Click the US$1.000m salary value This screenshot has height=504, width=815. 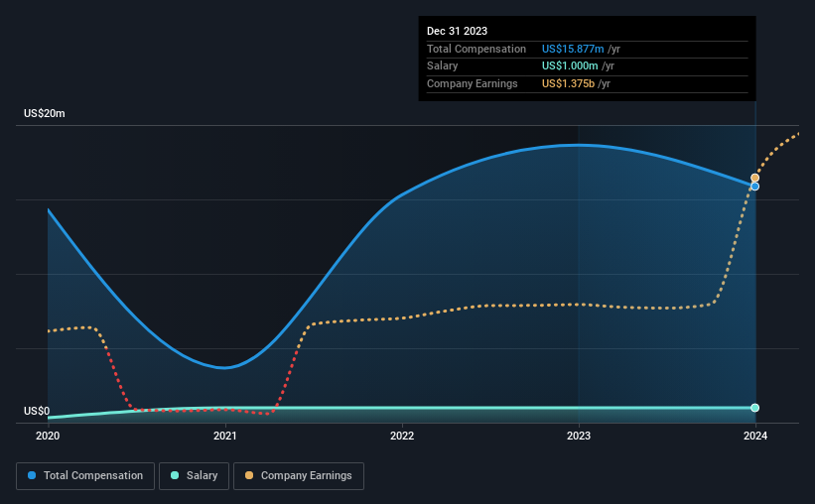click(570, 66)
